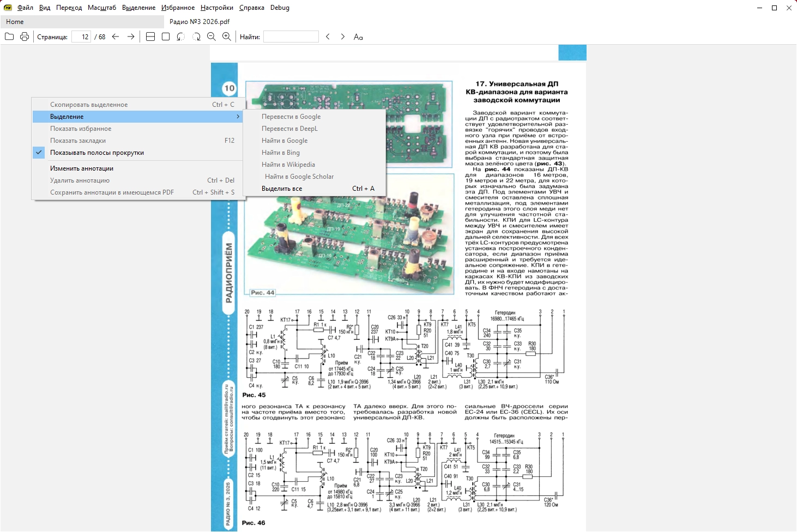Switch to the Home tab
Screen dimensions: 797x532
coord(15,22)
